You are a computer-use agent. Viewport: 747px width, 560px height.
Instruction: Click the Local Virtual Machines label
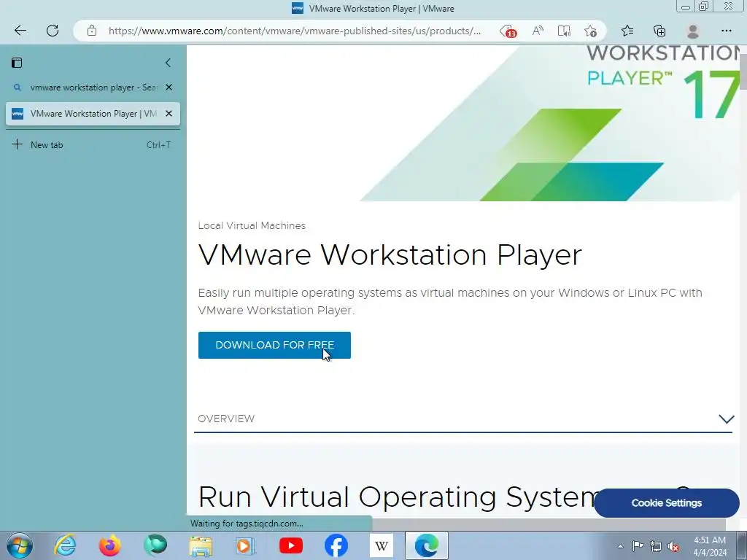pos(252,226)
